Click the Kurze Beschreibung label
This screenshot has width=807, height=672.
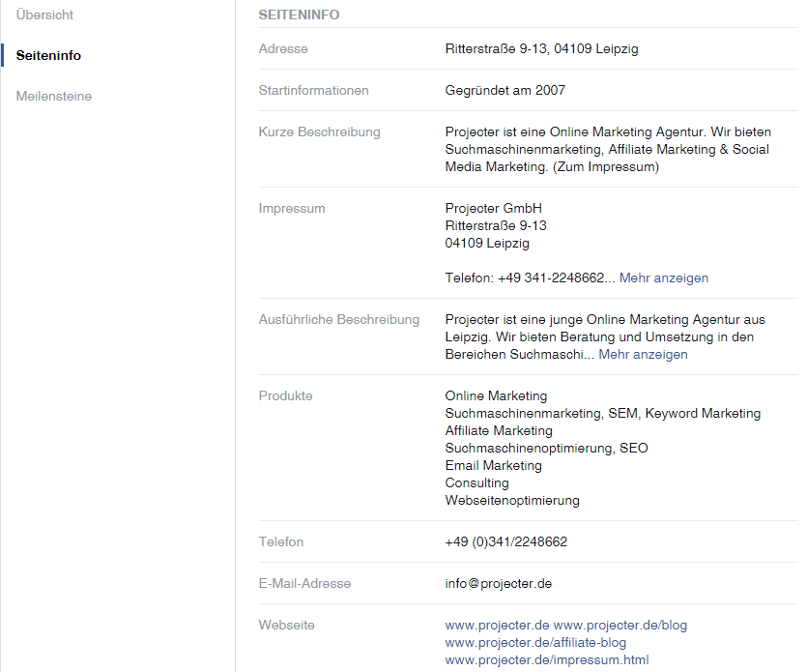click(x=319, y=132)
